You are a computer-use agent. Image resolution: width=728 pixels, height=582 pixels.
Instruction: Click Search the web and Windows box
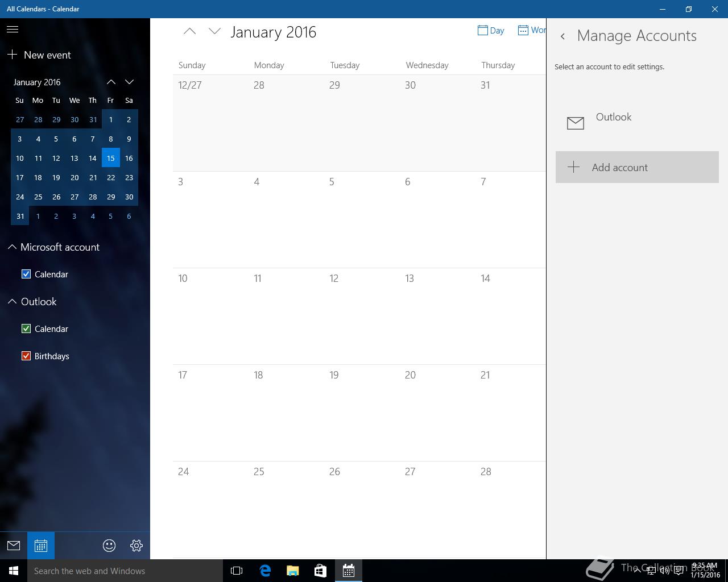[125, 571]
